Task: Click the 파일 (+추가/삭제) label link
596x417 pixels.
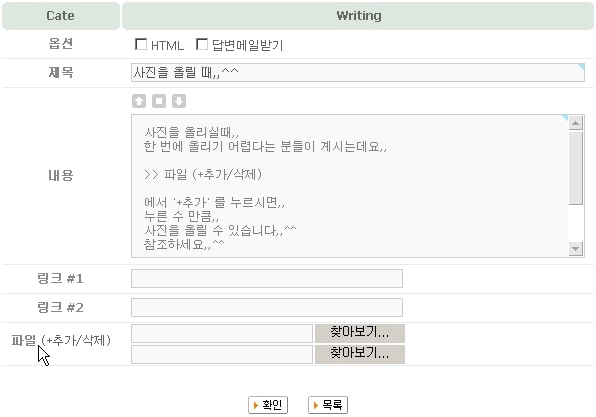Action: coord(61,340)
